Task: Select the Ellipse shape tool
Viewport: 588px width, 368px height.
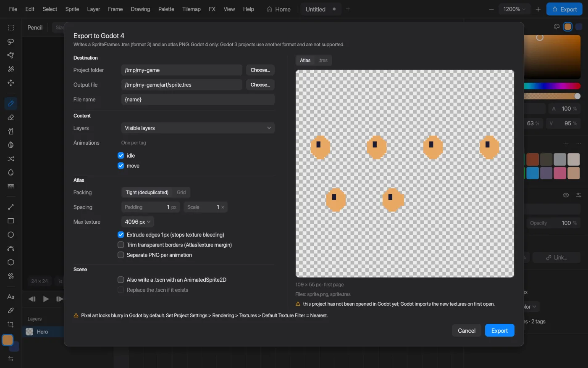Action: point(11,235)
